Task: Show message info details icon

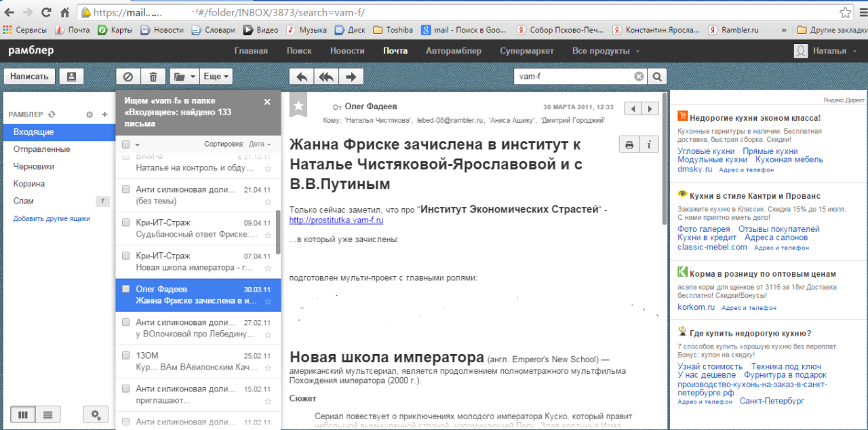Action: point(649,144)
